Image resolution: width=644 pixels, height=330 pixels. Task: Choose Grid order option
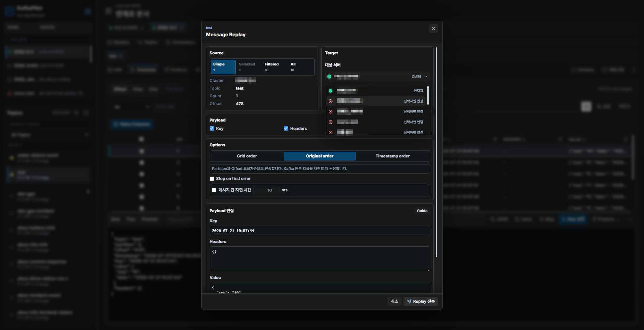click(x=247, y=156)
